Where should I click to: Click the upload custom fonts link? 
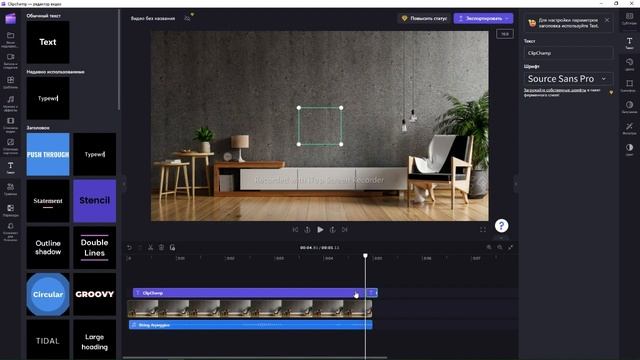click(555, 90)
